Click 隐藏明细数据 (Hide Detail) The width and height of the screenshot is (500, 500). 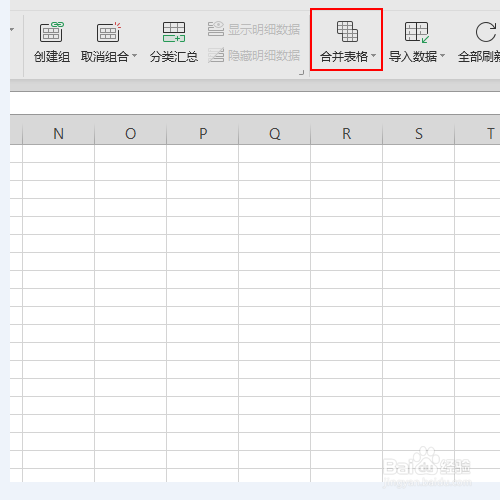pyautogui.click(x=254, y=55)
